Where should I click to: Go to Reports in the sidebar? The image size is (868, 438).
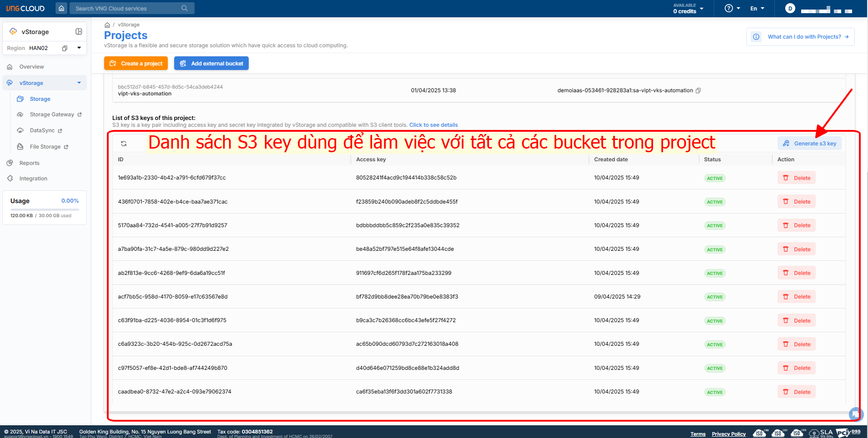(x=29, y=163)
